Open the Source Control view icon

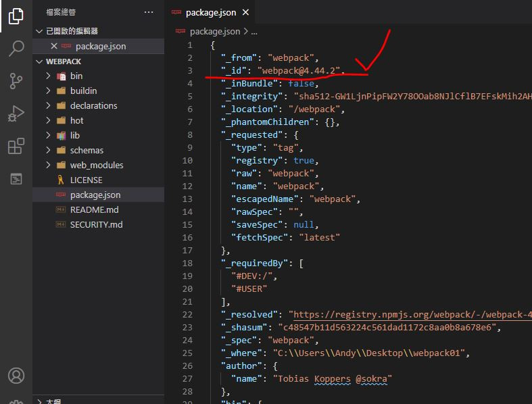tap(16, 81)
